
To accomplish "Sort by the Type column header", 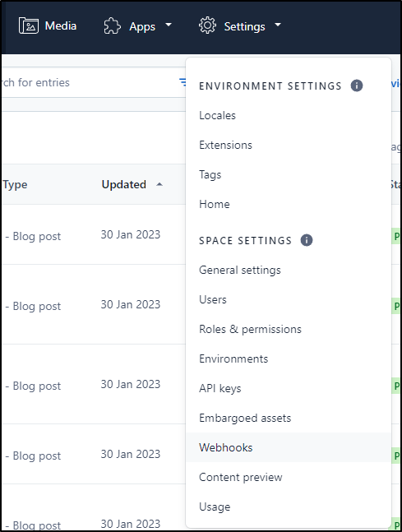I will 15,184.
